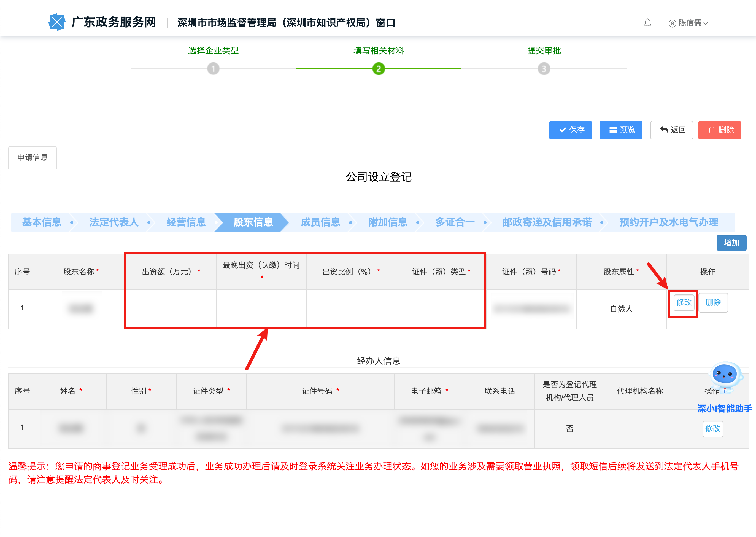Open the 多证合一 section tab
This screenshot has width=756, height=537.
pos(455,222)
